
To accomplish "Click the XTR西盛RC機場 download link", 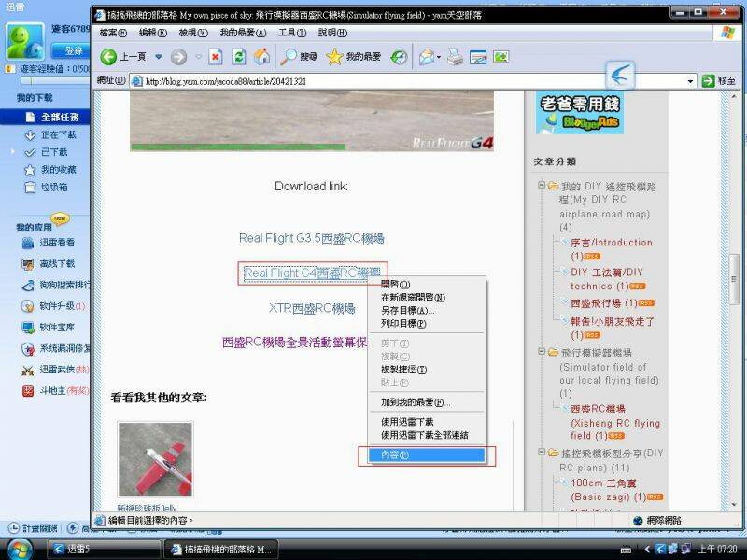I will (x=311, y=308).
